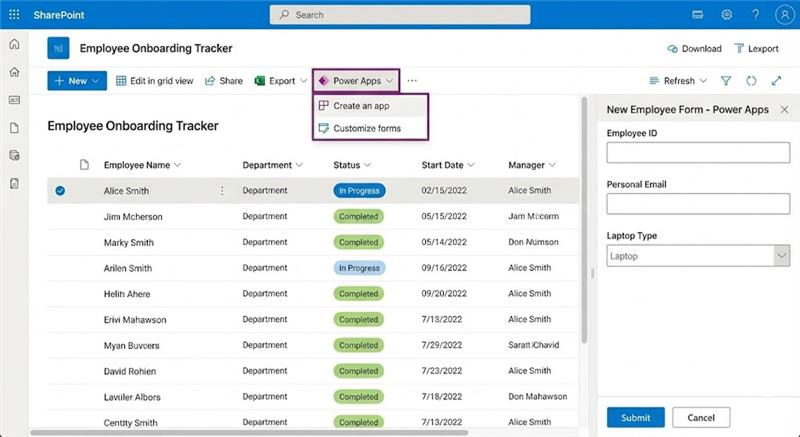Open Employee Name column sort menu

point(142,165)
